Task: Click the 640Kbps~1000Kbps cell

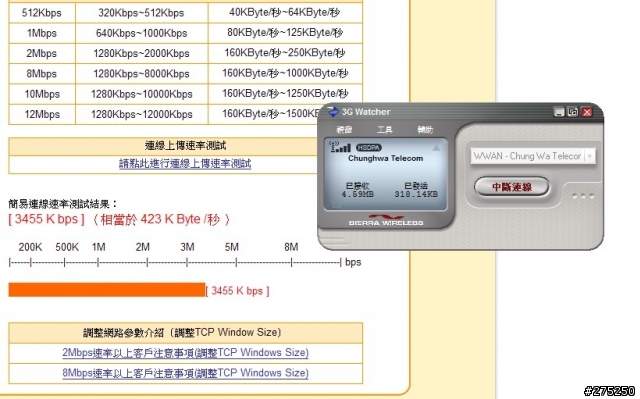Action: pyautogui.click(x=141, y=33)
